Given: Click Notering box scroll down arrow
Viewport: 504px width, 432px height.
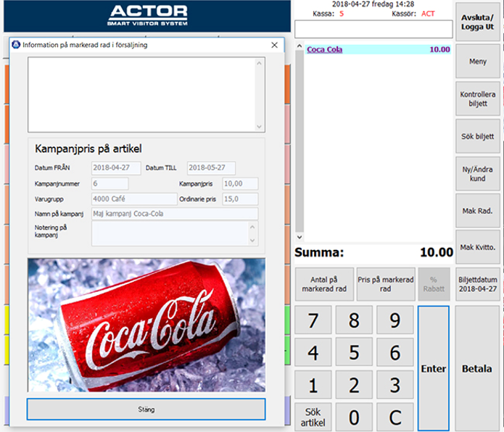Looking at the screenshot, I should pyautogui.click(x=252, y=240).
